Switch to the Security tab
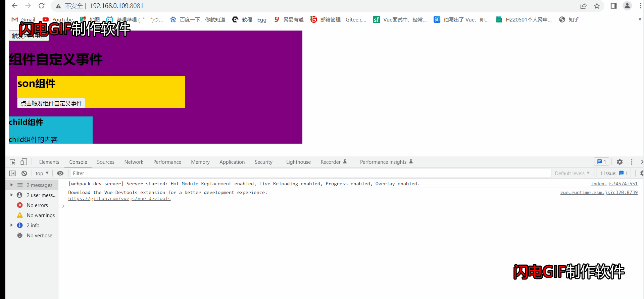This screenshot has width=644, height=299. (263, 162)
